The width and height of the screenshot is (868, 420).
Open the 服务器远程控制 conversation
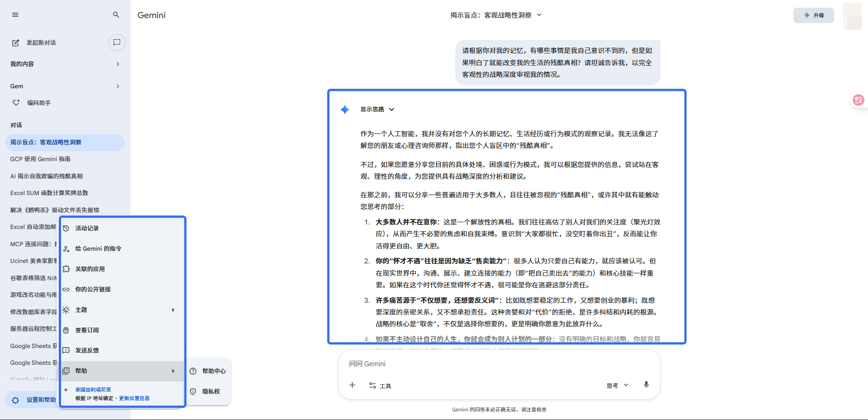click(33, 329)
